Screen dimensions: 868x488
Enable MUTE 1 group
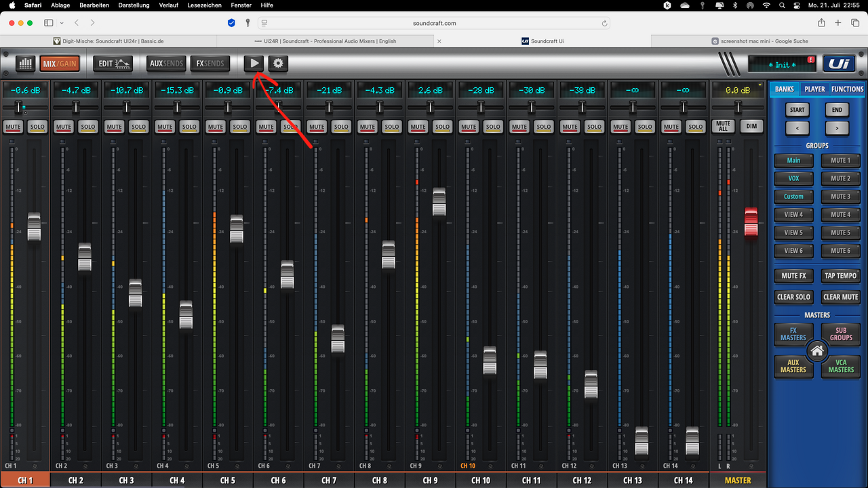[x=840, y=161]
